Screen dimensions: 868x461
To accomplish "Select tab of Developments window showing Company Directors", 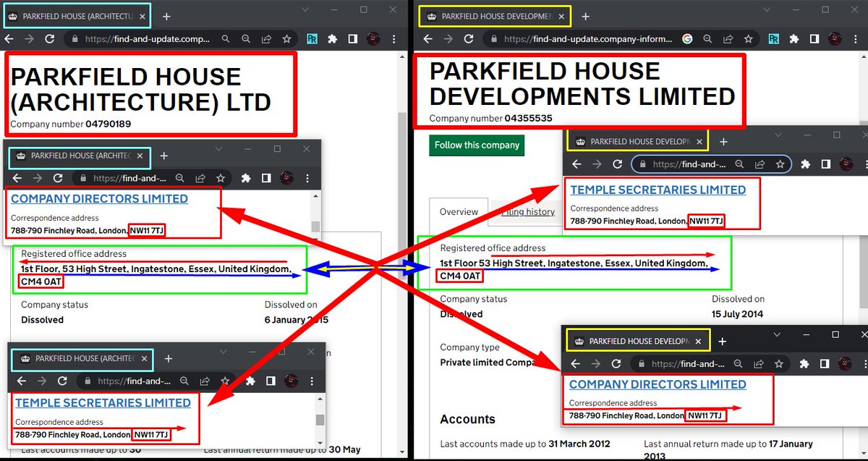I will click(x=638, y=340).
